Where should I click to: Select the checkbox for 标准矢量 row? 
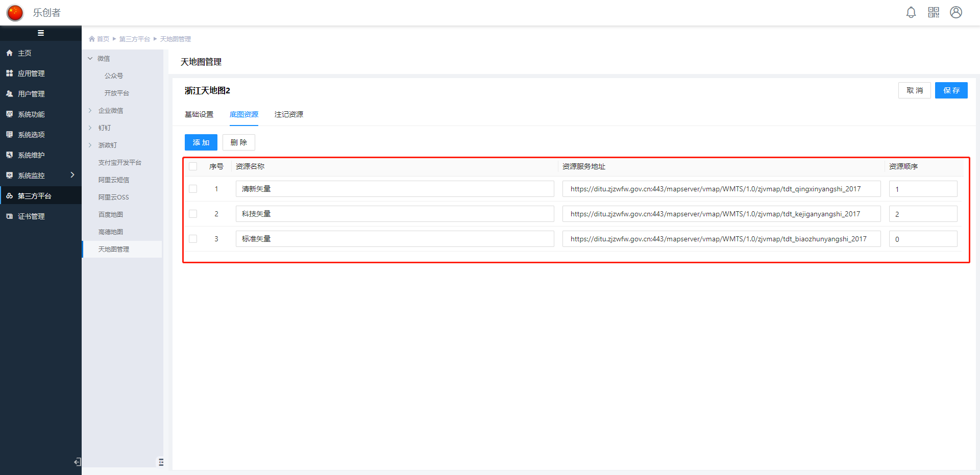coord(193,239)
